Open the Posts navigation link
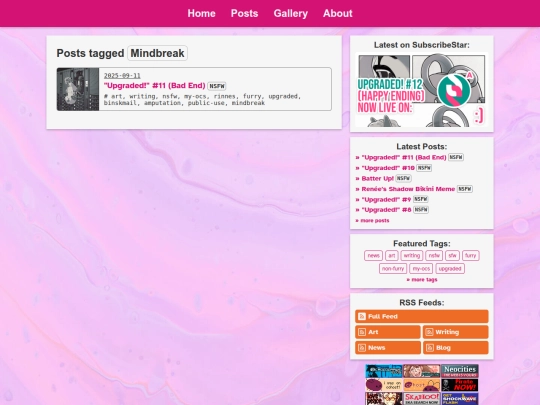 click(x=245, y=13)
